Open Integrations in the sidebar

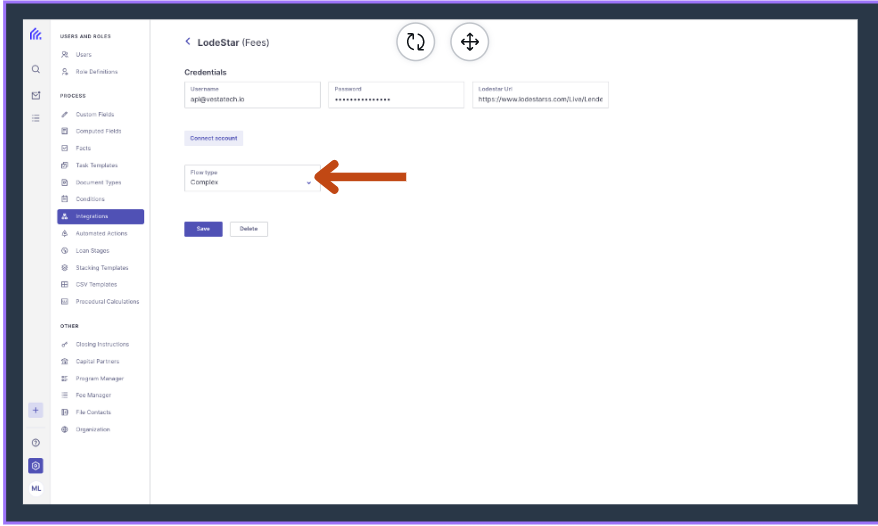click(100, 216)
